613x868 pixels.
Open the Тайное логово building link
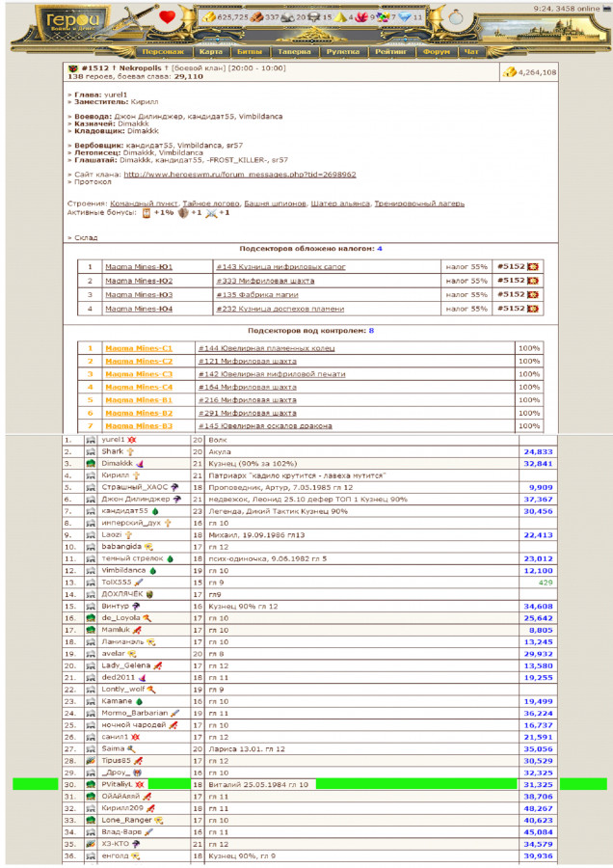(211, 203)
